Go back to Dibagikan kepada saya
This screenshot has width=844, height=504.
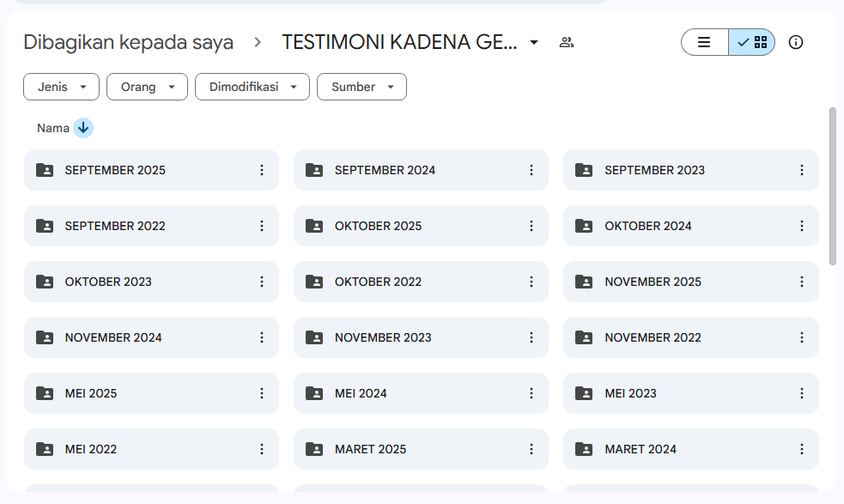(129, 41)
